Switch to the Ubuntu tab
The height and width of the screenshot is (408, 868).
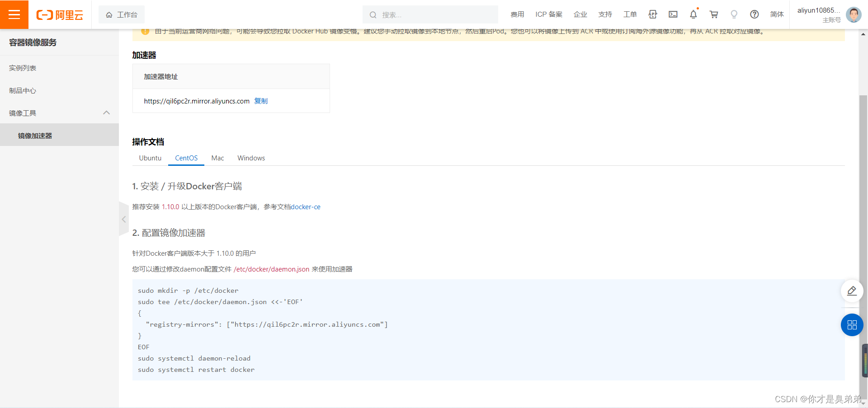pos(150,158)
